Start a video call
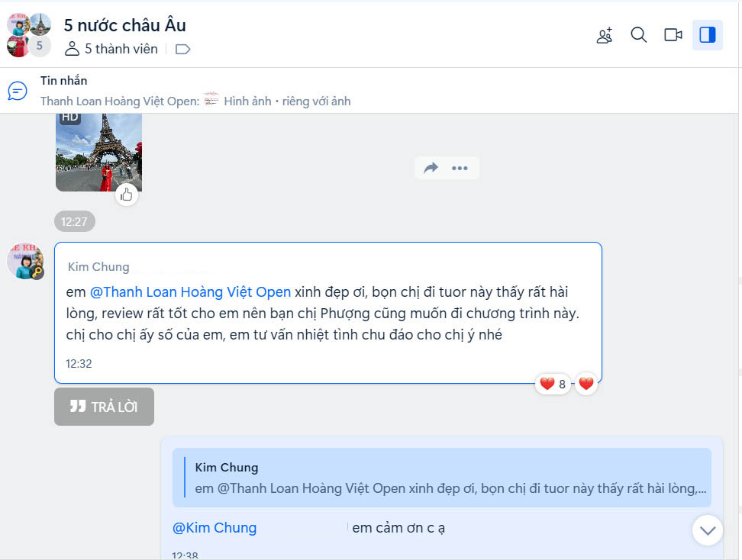The width and height of the screenshot is (742, 560). [x=673, y=35]
